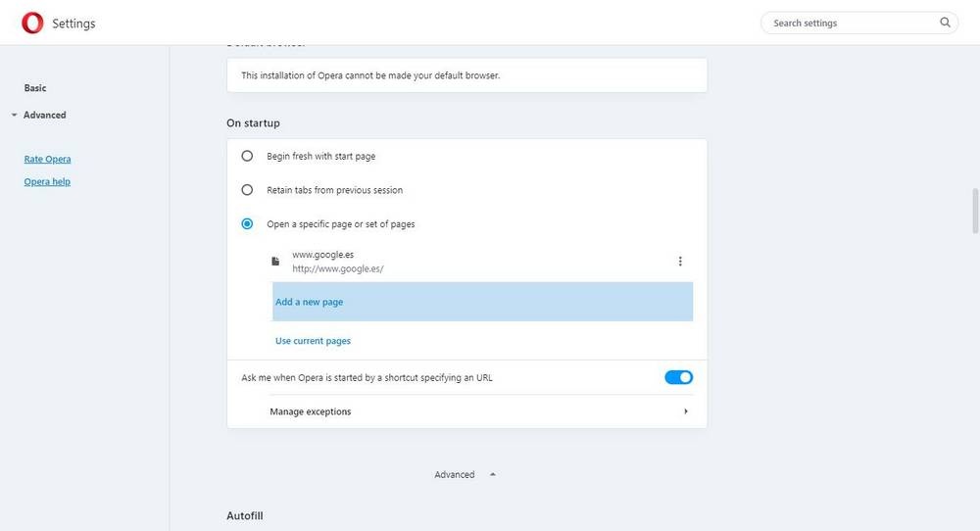The image size is (980, 531).
Task: Select Open a specific page option
Action: click(247, 224)
